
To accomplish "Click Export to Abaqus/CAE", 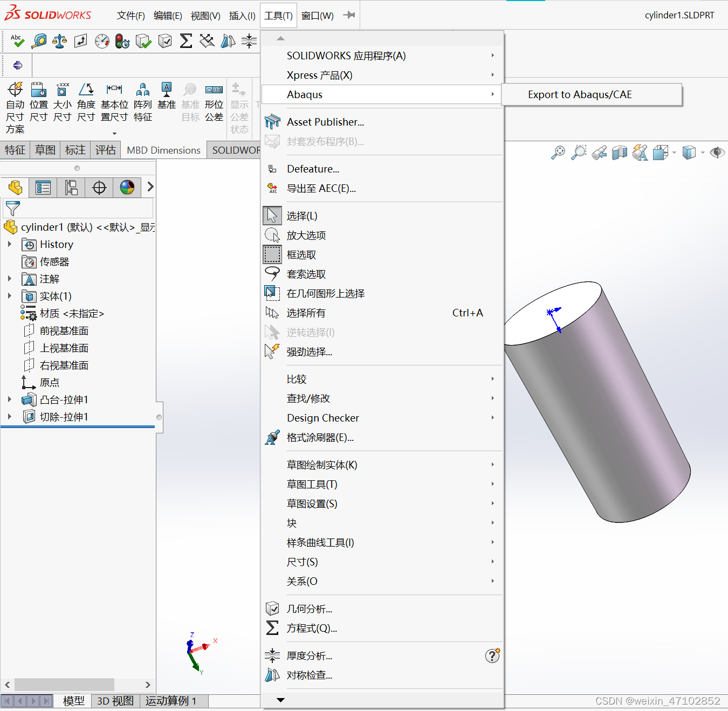I will 579,94.
